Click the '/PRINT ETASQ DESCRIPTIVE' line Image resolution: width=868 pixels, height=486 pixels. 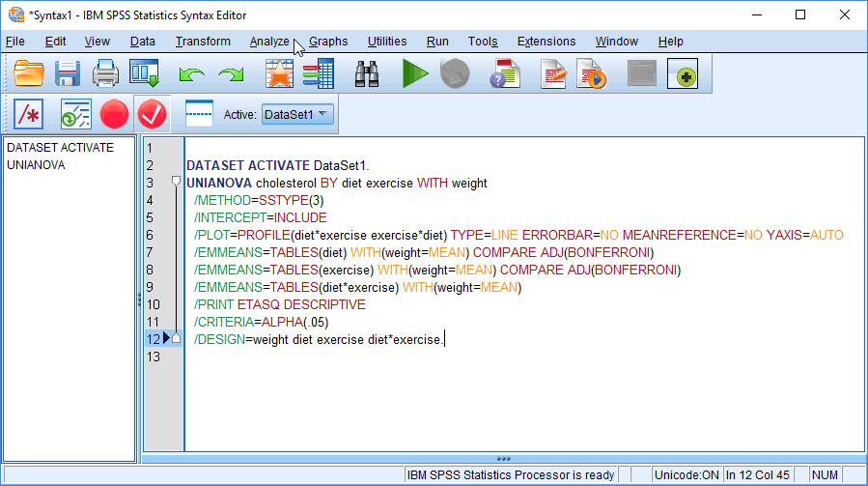tap(280, 304)
